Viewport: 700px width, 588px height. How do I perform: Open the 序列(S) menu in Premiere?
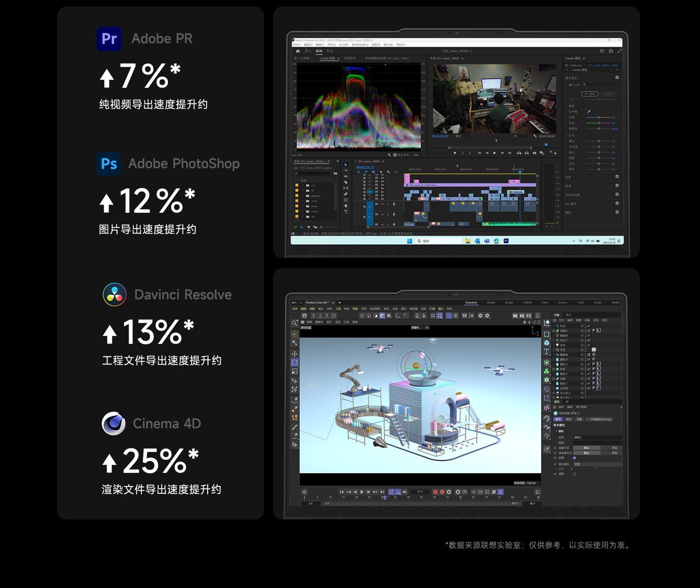coord(332,45)
